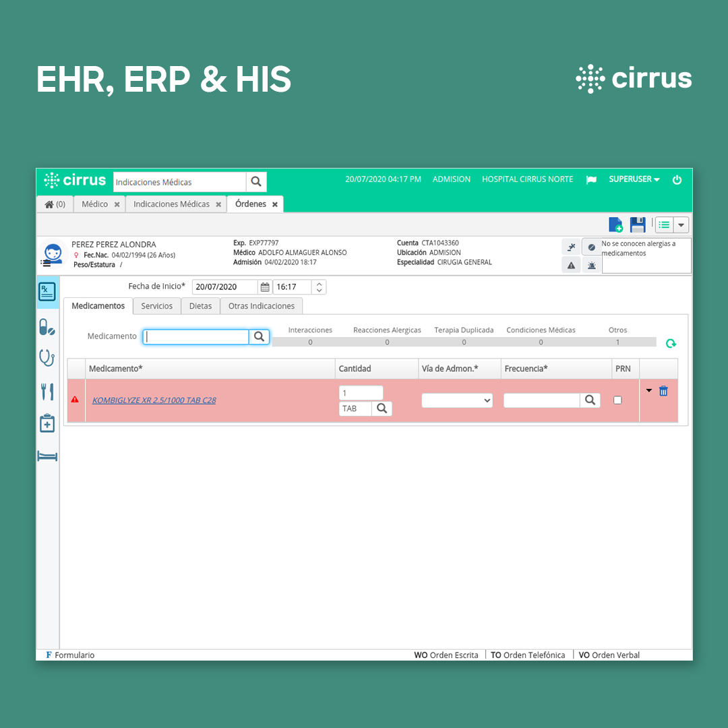Select WO Orden Escrita
728x728 pixels.
click(x=446, y=655)
